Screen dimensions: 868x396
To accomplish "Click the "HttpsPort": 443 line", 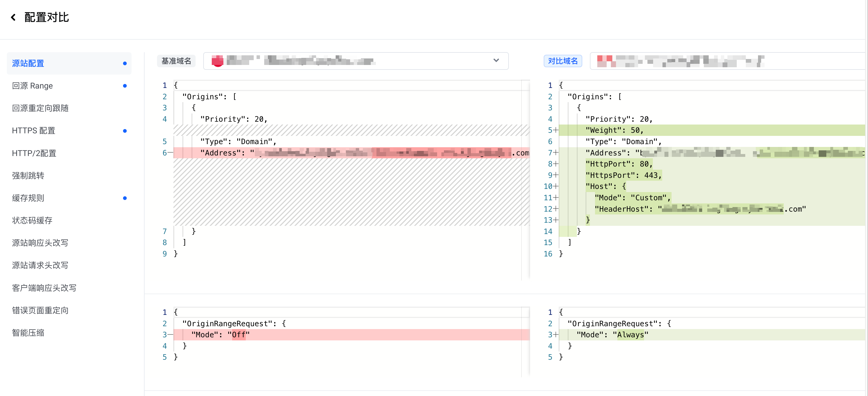I will click(x=712, y=175).
